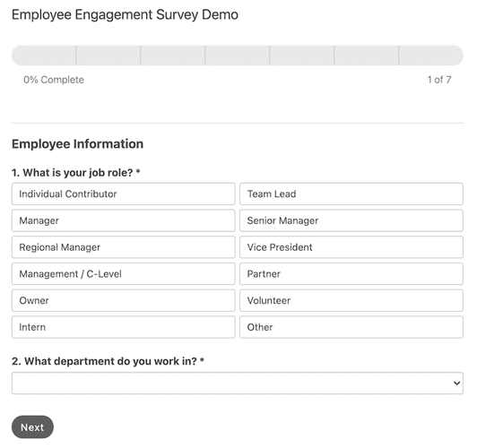477x448 pixels.
Task: Select Vice President option
Action: click(351, 247)
